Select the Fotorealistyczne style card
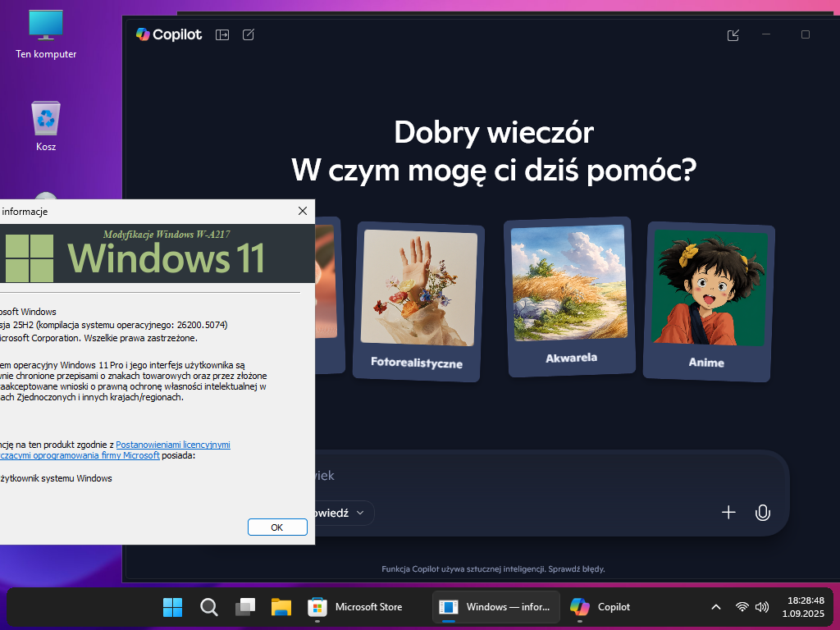 click(x=418, y=300)
